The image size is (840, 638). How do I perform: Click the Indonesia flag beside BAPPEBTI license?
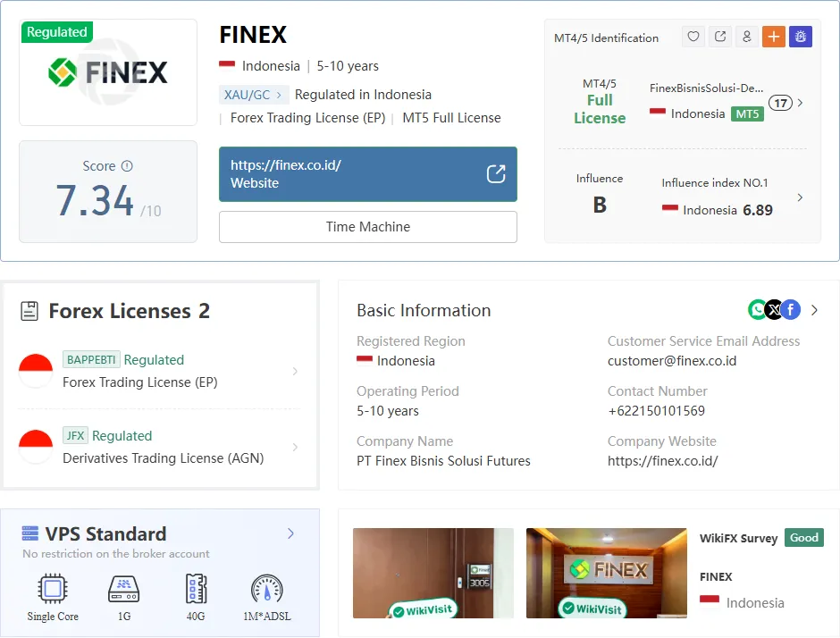36,371
